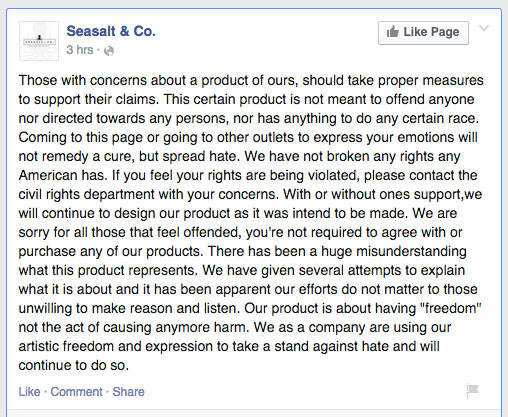Open the post's 3 hrs timestamp
Image resolution: width=508 pixels, height=417 pixels.
point(80,50)
